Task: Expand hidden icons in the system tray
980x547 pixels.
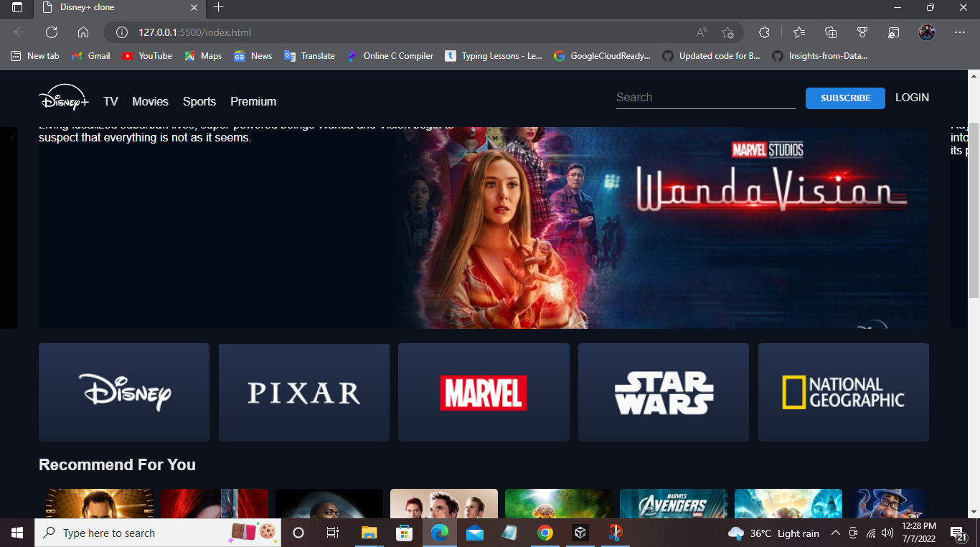Action: point(835,533)
